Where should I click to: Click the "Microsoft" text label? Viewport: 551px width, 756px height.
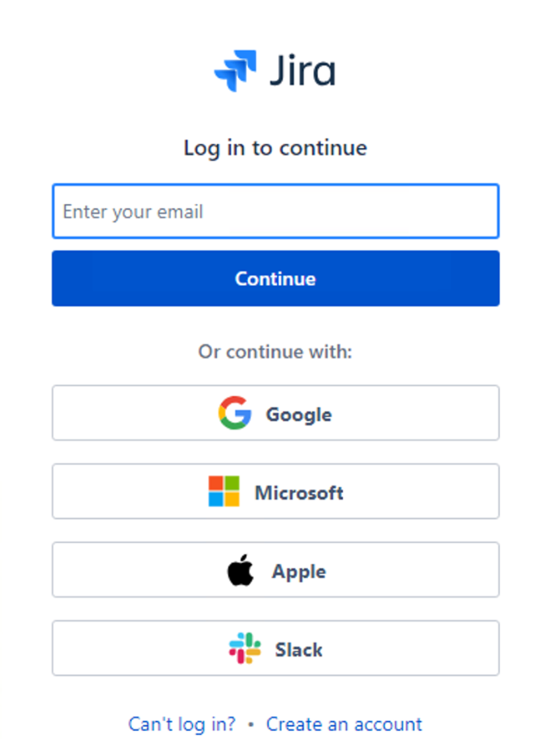(299, 493)
